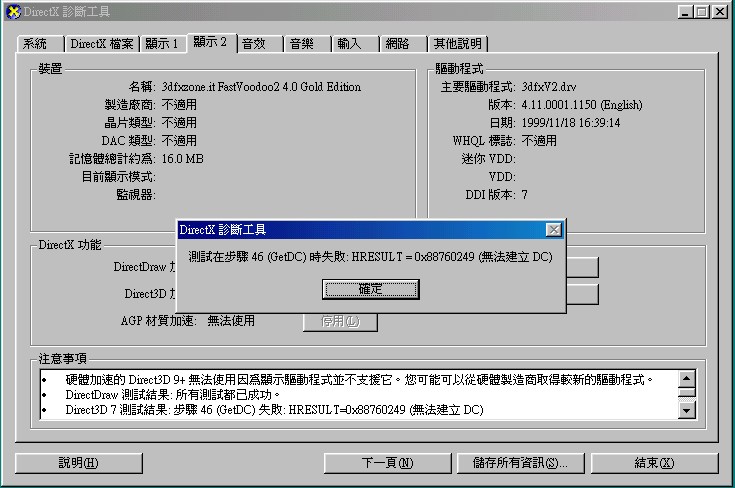Click the Direct3D 7 測試結果 note line
Screen dimensions: 735x488
(x=274, y=410)
